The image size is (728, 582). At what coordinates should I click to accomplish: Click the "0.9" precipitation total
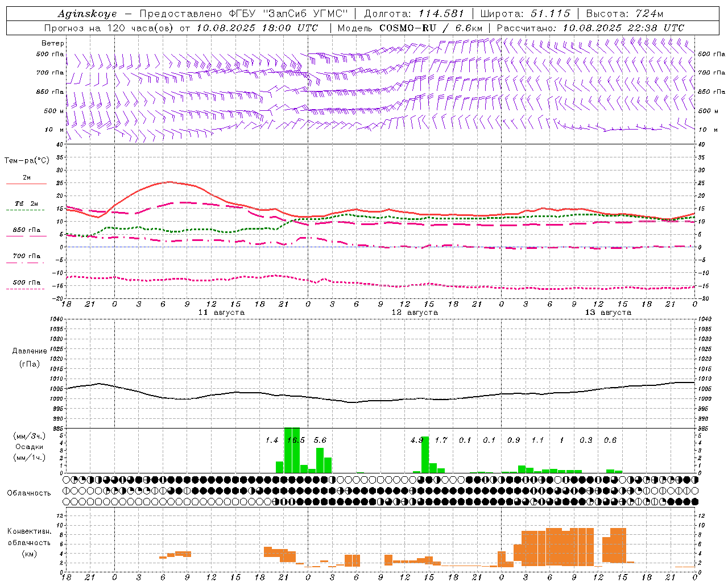point(514,440)
